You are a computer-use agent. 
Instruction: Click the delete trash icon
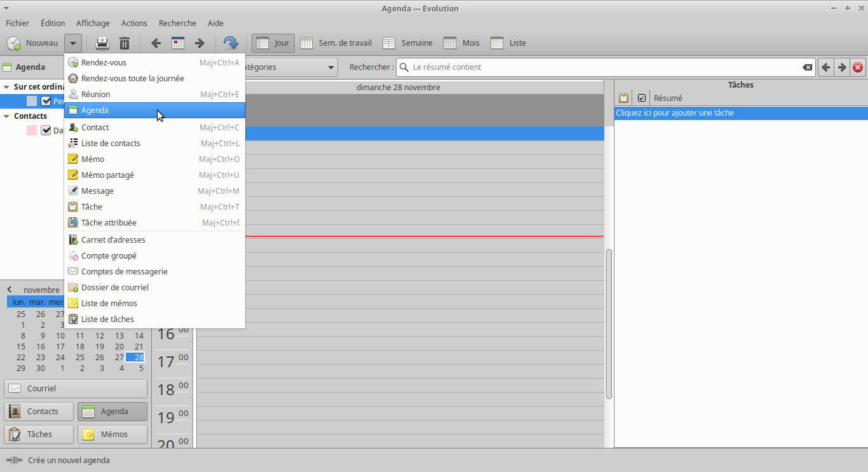point(125,43)
